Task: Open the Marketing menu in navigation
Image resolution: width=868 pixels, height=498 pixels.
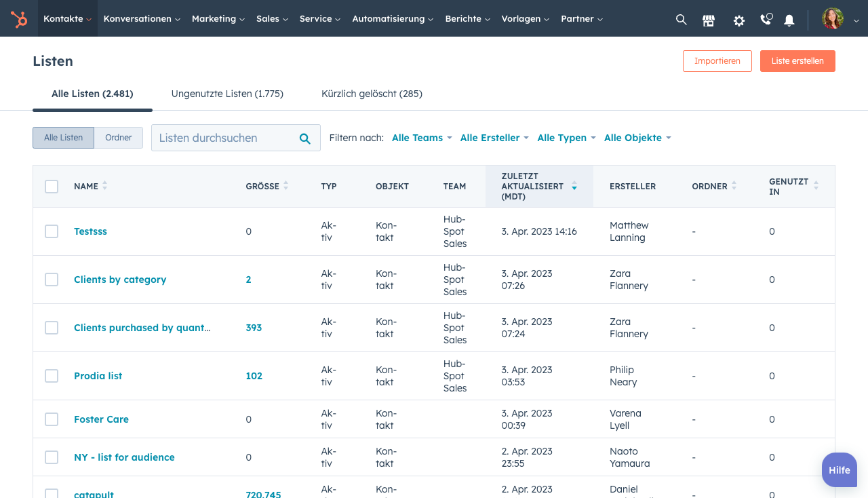Action: tap(218, 19)
